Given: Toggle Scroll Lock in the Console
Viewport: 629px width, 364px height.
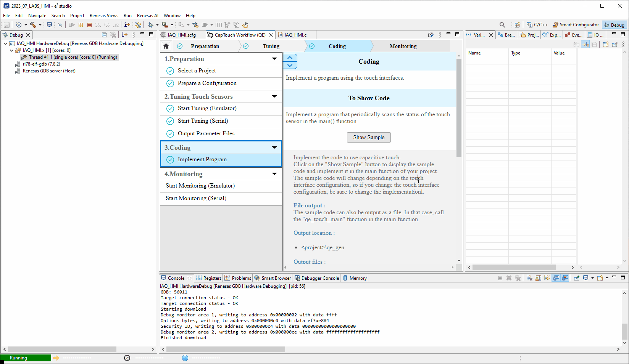Looking at the screenshot, I should point(538,278).
